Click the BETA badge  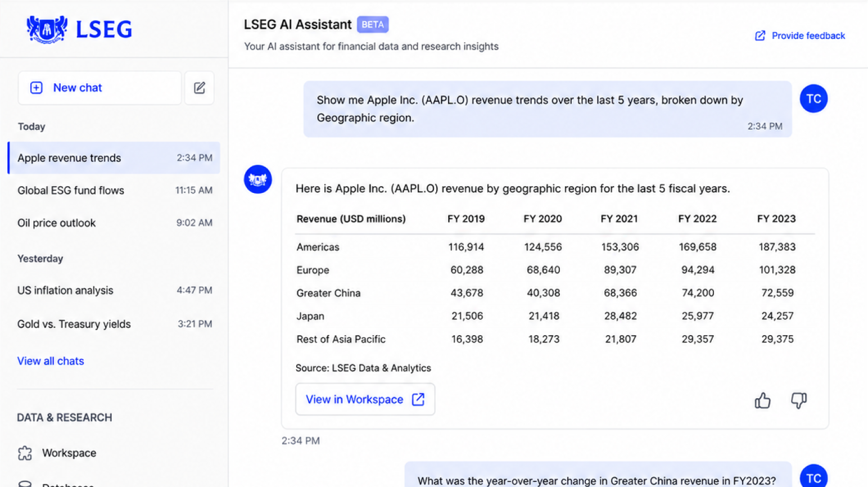pyautogui.click(x=373, y=25)
